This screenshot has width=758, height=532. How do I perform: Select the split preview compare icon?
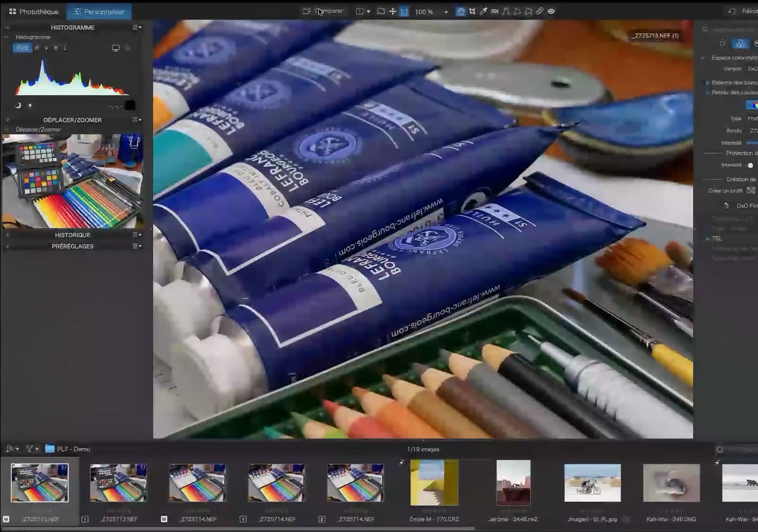click(360, 11)
